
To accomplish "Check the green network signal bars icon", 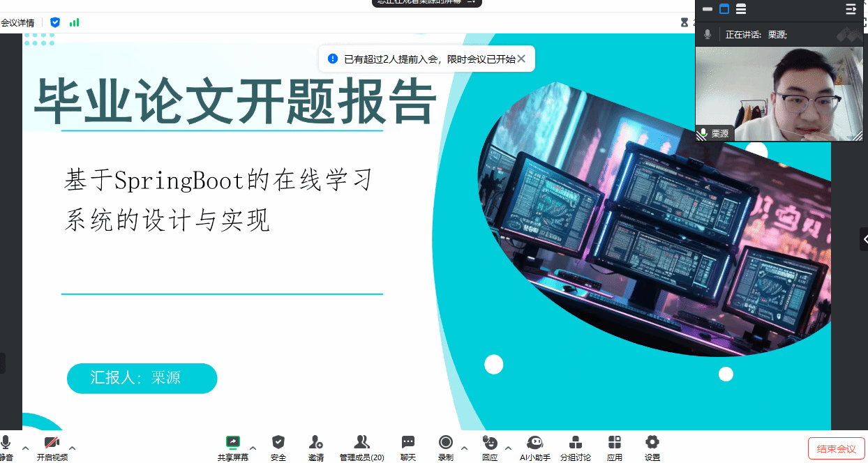I will pyautogui.click(x=74, y=22).
